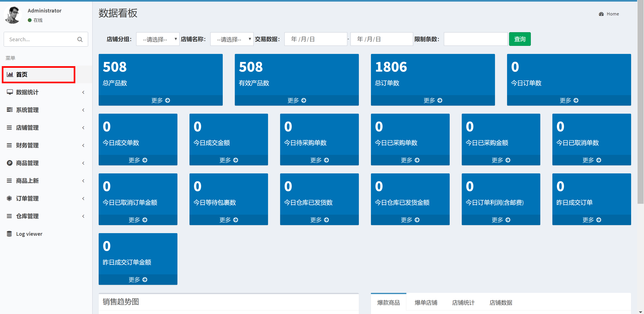Click the 限制条数 input field
The width and height of the screenshot is (644, 314).
[x=475, y=39]
